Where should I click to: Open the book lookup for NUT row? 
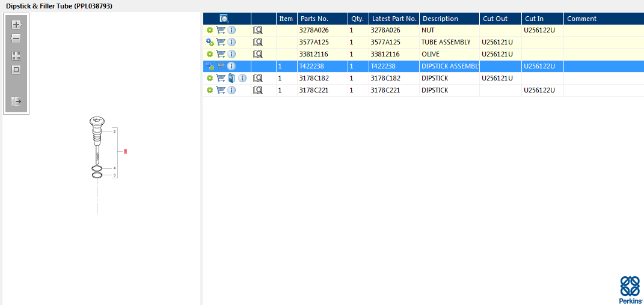point(257,30)
